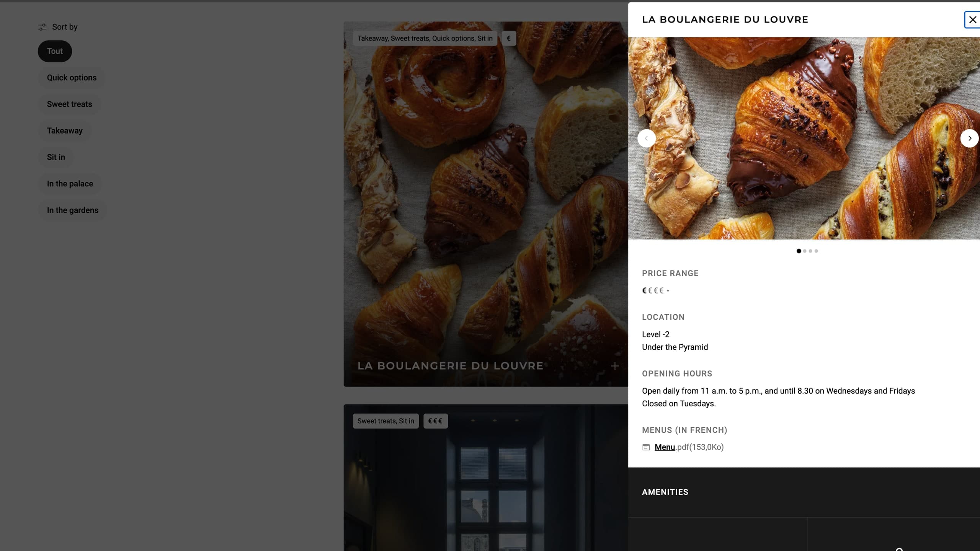Go to the previous carousel photo
Screen dimensions: 980x551
coord(647,138)
